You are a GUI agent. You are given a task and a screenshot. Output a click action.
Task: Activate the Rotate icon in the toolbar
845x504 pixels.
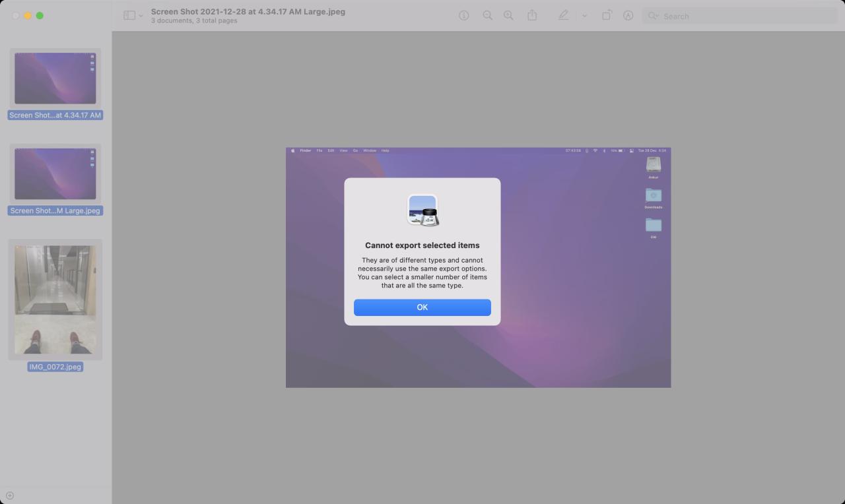607,15
